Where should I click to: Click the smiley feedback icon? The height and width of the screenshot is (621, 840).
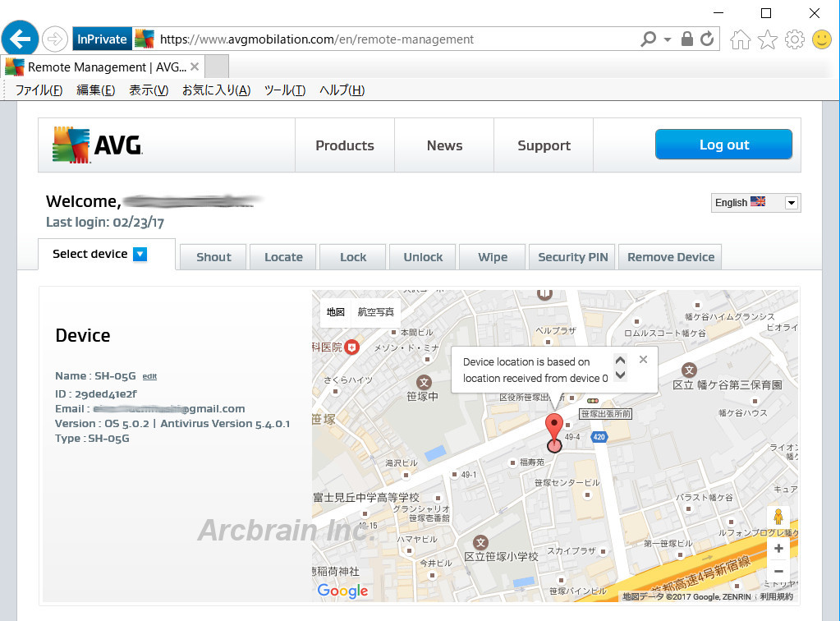(822, 39)
